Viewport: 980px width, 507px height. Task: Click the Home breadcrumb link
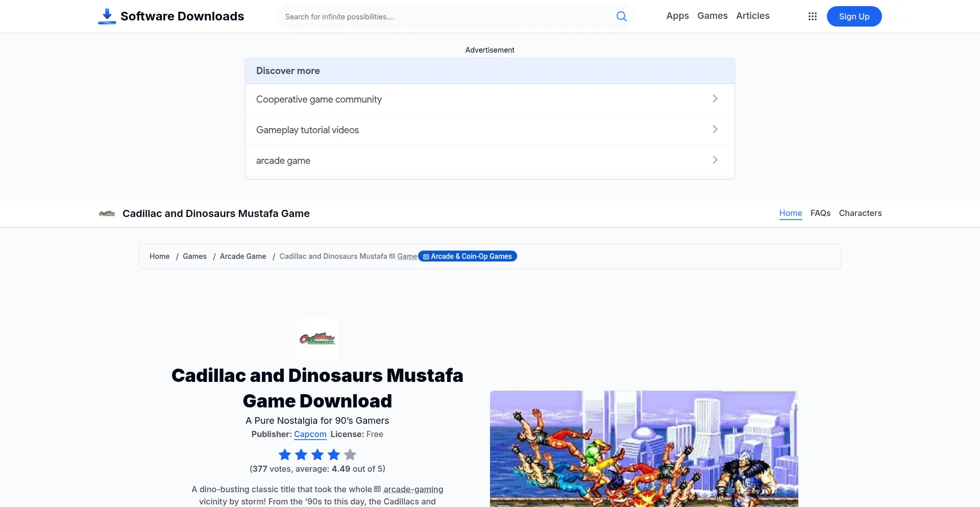[159, 256]
